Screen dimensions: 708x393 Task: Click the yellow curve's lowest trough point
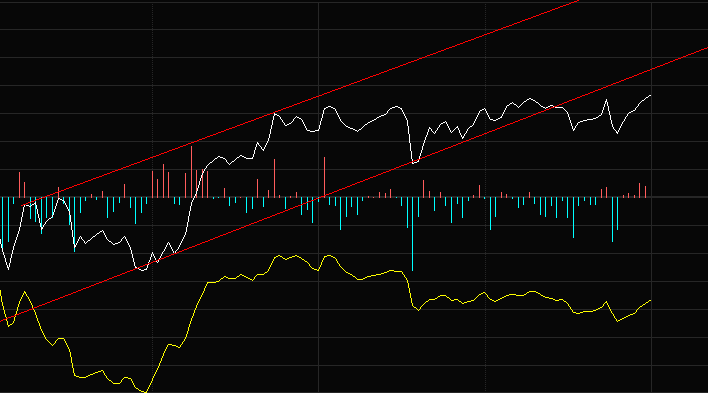click(x=145, y=392)
